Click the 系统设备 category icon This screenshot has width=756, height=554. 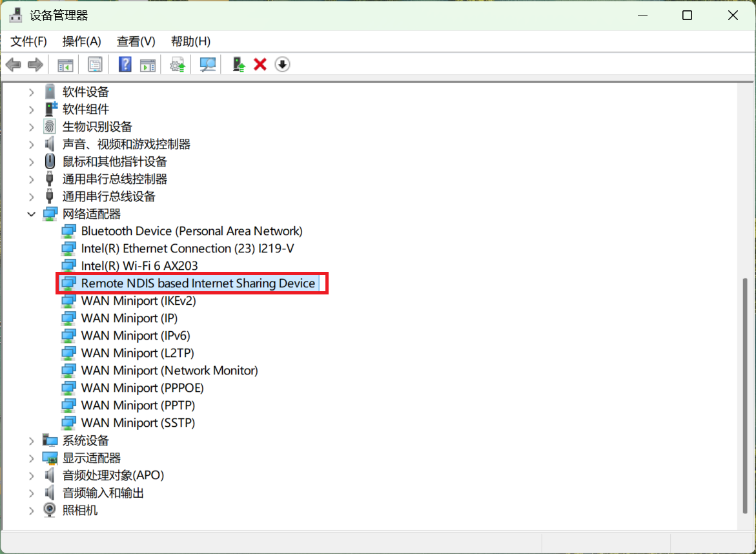50,440
